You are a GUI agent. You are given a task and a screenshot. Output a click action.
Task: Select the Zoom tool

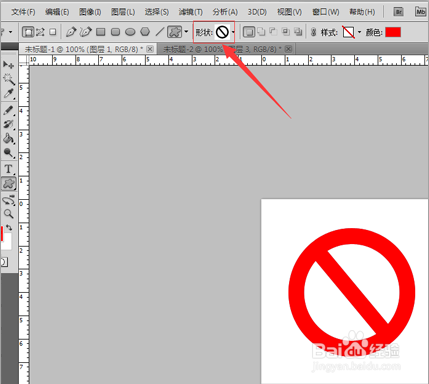point(9,214)
